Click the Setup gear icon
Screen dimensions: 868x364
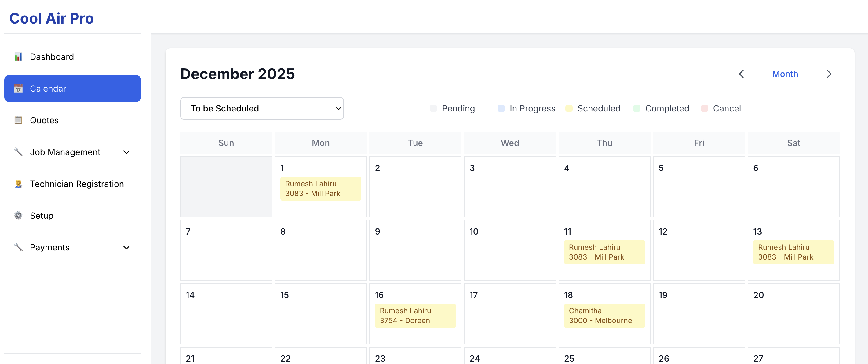tap(18, 215)
